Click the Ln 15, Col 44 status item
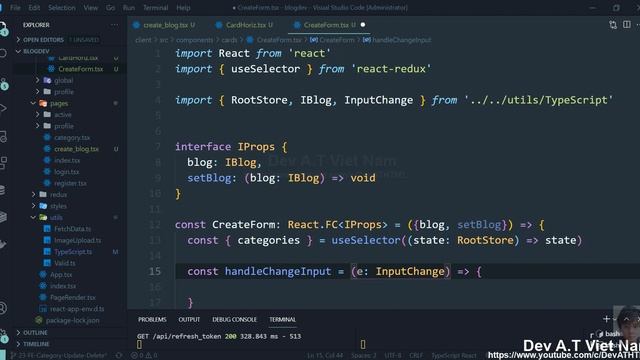640x360 pixels. click(x=325, y=356)
